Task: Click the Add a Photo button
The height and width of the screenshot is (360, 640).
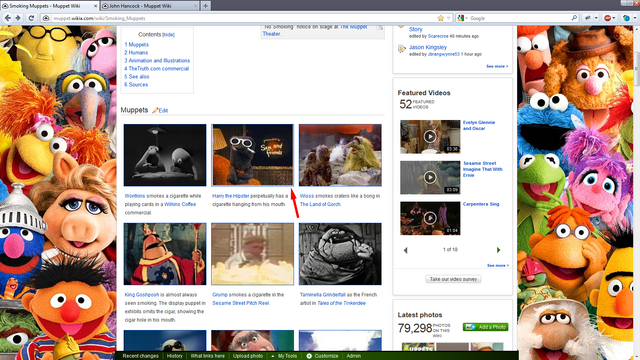Action: pos(485,327)
